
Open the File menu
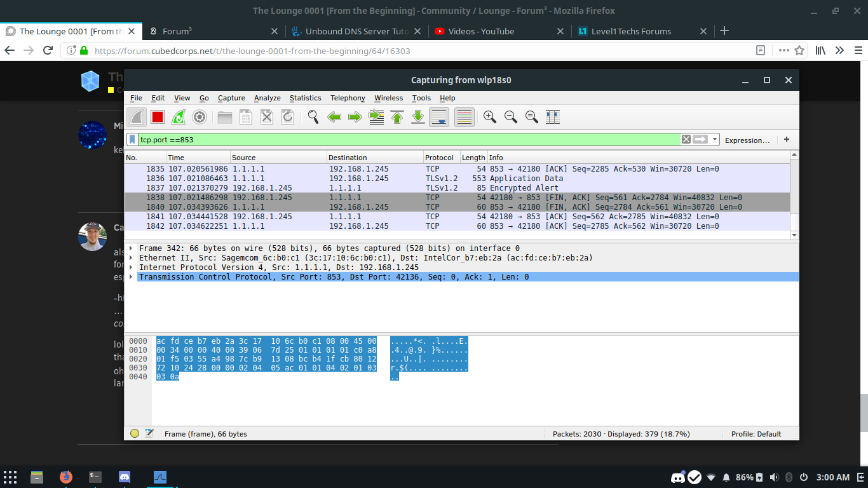click(136, 98)
